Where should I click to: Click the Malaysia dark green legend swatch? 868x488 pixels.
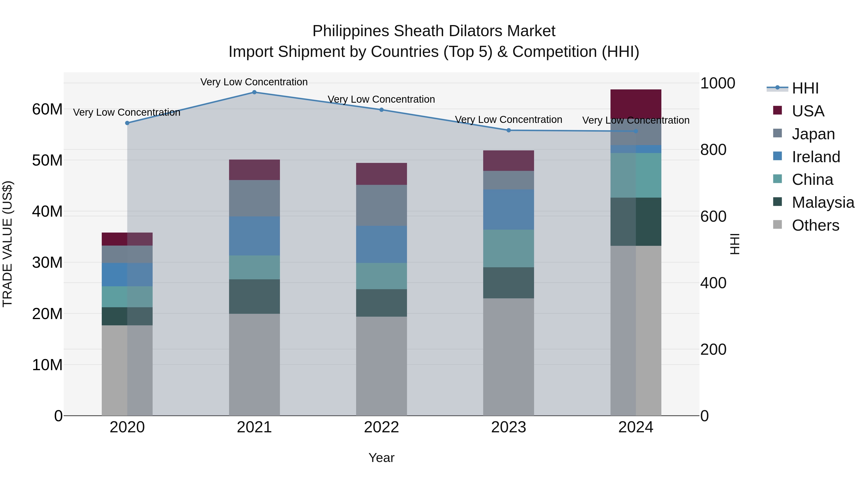777,201
